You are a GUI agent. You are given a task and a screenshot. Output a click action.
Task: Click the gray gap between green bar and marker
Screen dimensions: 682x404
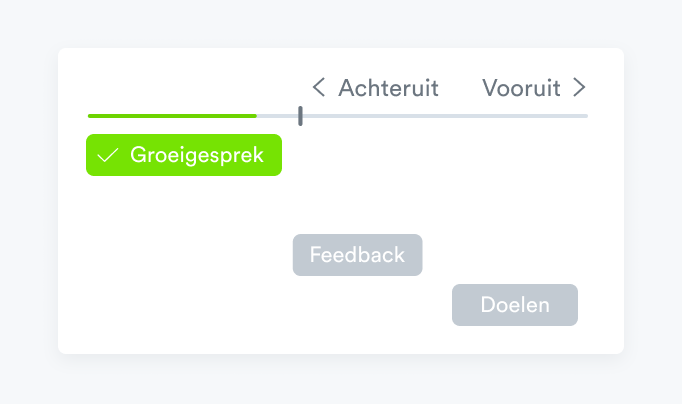pyautogui.click(x=278, y=116)
